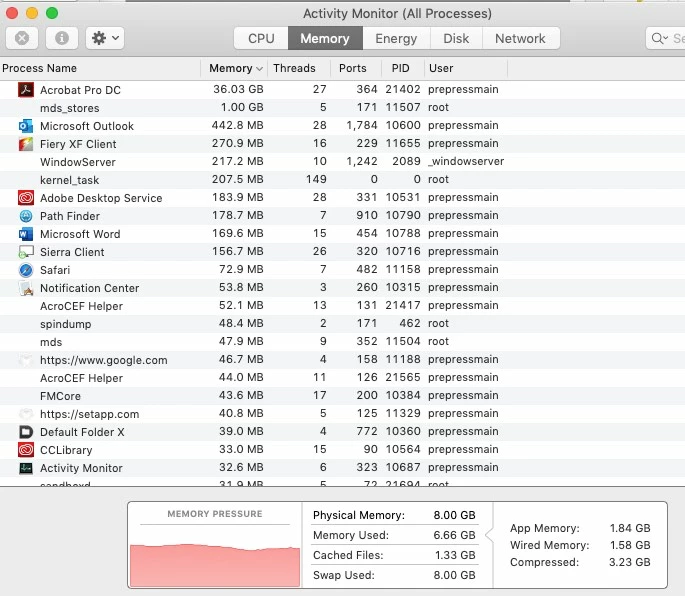Click the 36.03 GB memory value
685x596 pixels.
238,89
